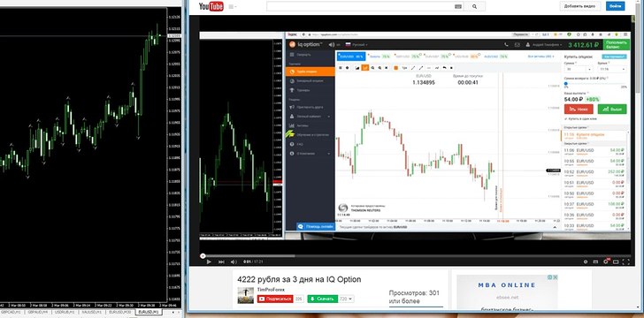Image resolution: width=644 pixels, height=318 pixels.
Task: Switch to GBPCAD,H1 chart tab in MetaTrader
Action: [x=12, y=312]
